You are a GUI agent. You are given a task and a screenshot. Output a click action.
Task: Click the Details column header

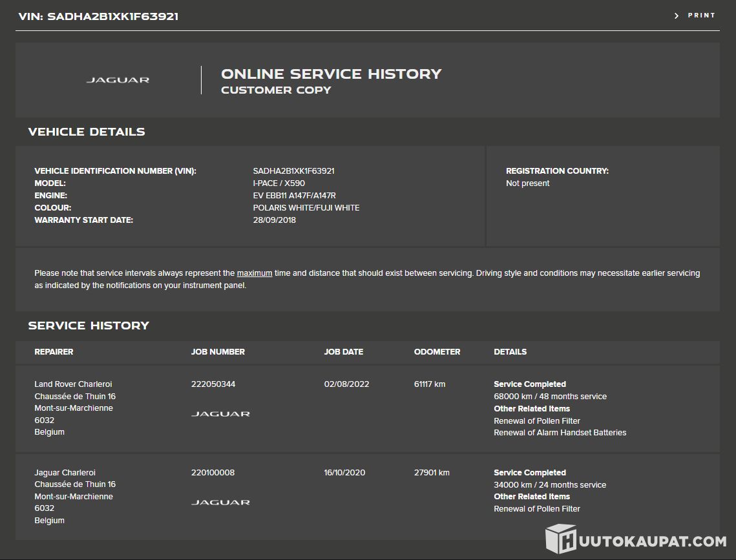point(510,352)
